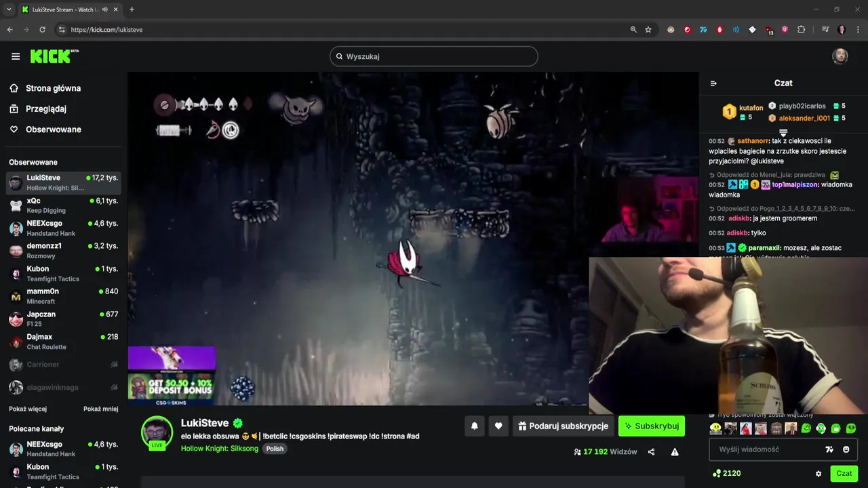
Task: Open tab search dropdown arrow
Action: [9, 9]
